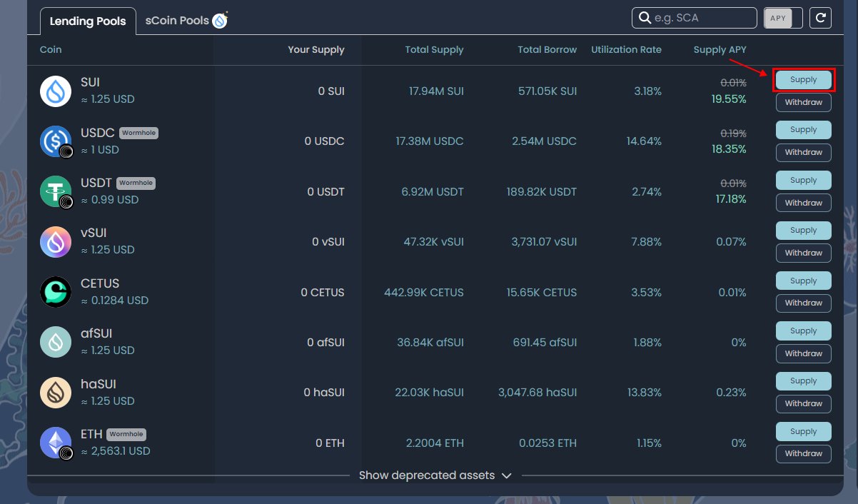Select the Lending Pools tab

[87, 21]
